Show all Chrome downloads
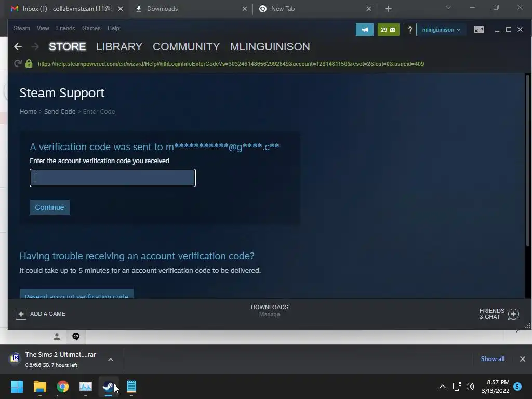 coord(493,359)
